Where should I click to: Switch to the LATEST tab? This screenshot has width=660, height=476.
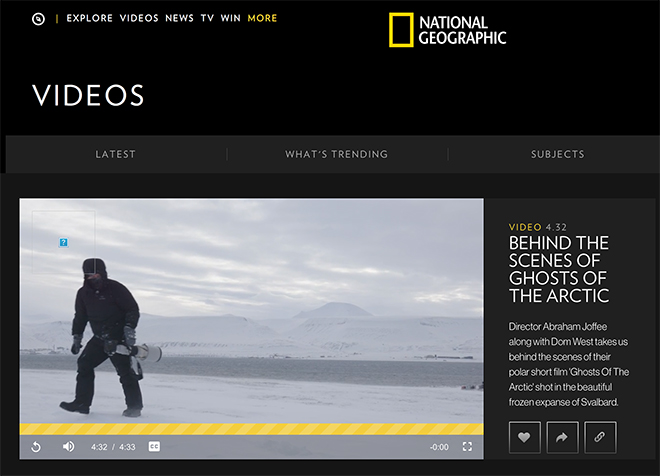[115, 154]
